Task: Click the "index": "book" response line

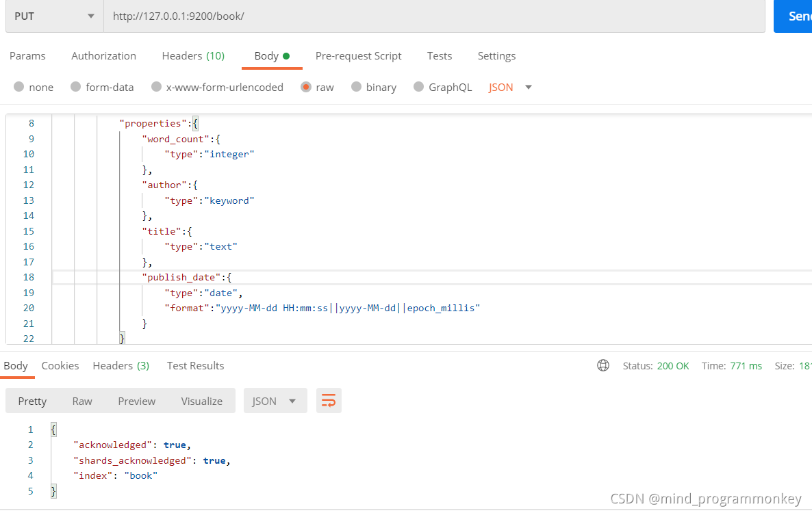Action: pyautogui.click(x=115, y=476)
